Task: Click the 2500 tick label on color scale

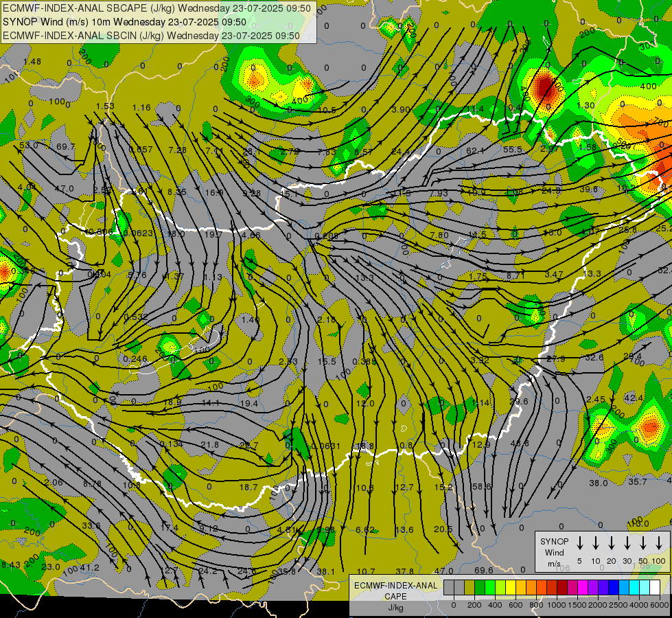Action: (x=618, y=605)
